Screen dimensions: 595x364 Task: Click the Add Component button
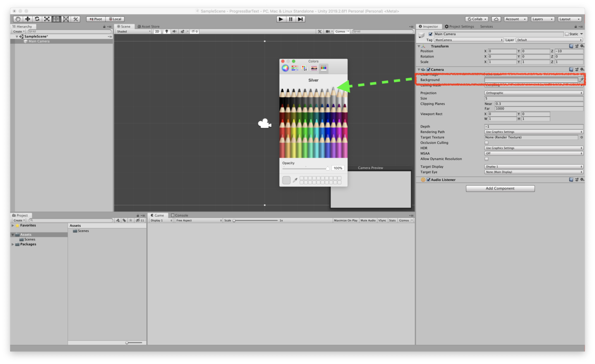500,188
